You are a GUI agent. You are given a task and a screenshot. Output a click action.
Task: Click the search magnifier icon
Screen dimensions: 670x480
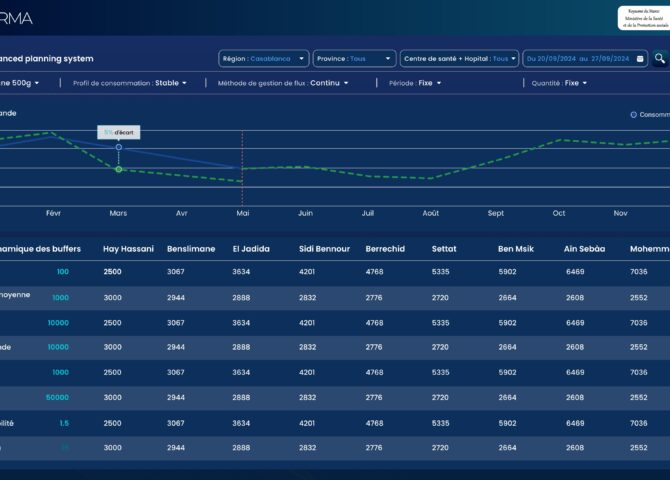(x=660, y=59)
